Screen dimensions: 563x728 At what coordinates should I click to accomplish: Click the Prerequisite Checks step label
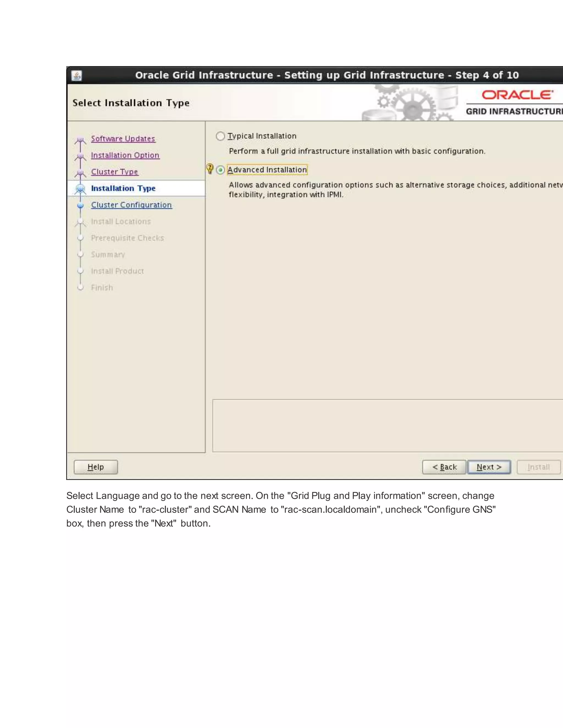pyautogui.click(x=127, y=238)
